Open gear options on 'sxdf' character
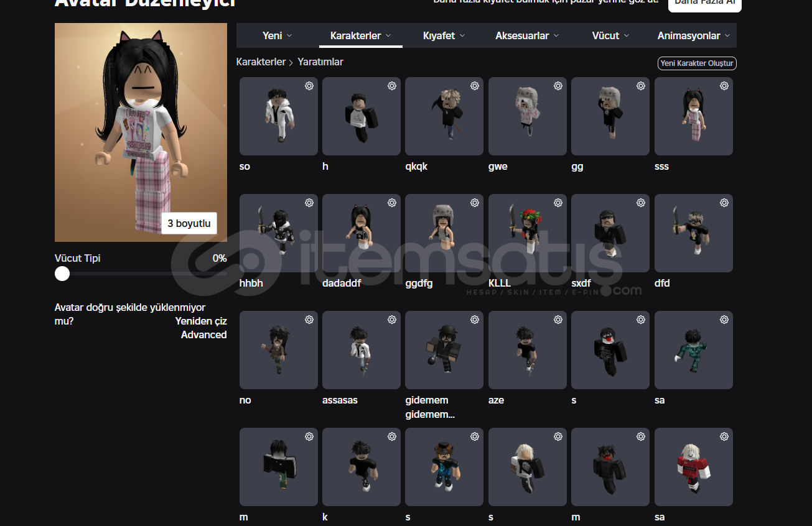Screen dimensions: 812x526 point(641,203)
